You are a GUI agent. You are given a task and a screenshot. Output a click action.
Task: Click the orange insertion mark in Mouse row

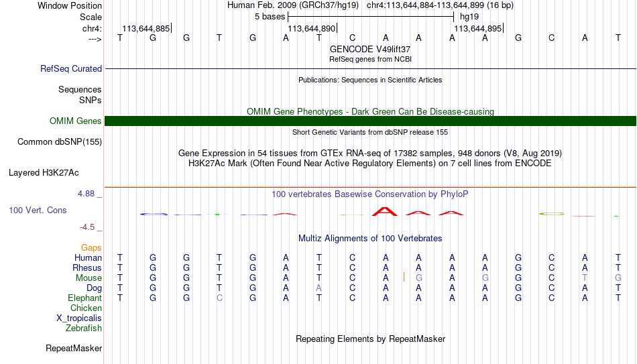pyautogui.click(x=404, y=277)
